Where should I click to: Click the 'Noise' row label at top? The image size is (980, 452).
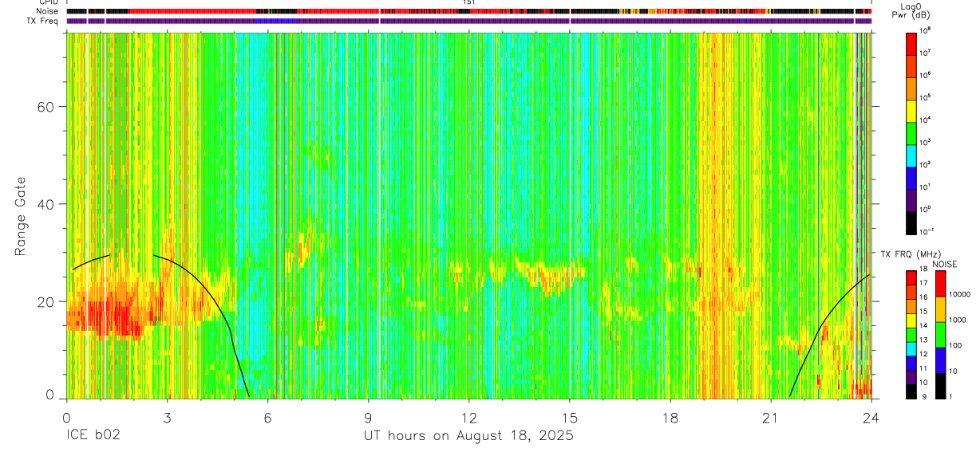[x=48, y=11]
